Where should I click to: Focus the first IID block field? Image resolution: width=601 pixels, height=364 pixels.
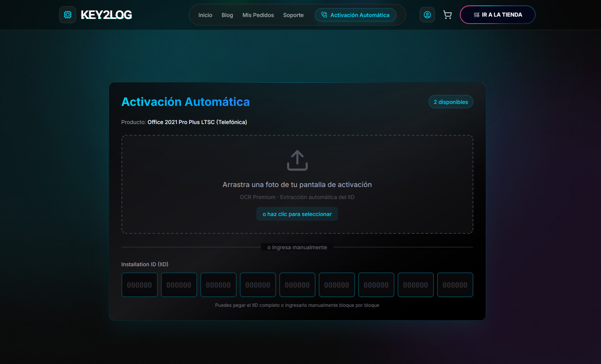point(140,285)
